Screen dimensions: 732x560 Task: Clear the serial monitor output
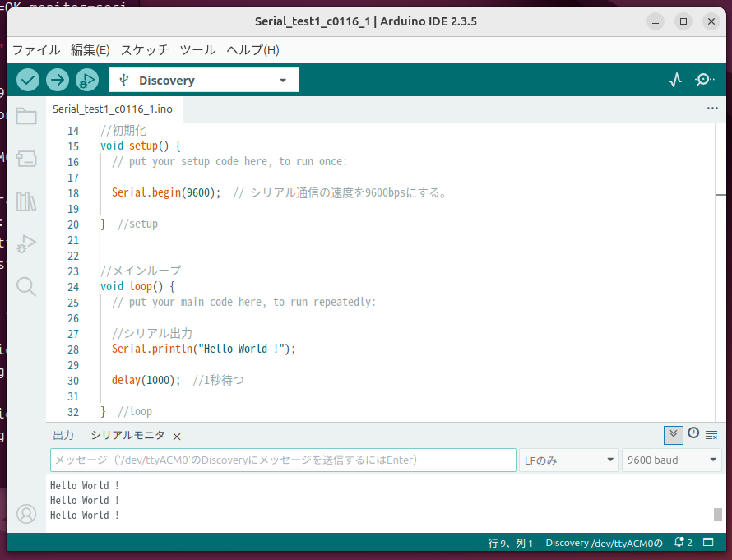(x=711, y=434)
